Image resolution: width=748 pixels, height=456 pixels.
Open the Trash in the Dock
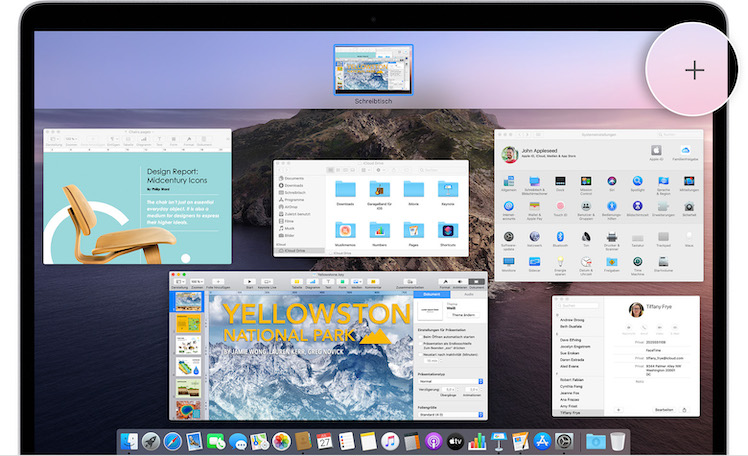618,440
